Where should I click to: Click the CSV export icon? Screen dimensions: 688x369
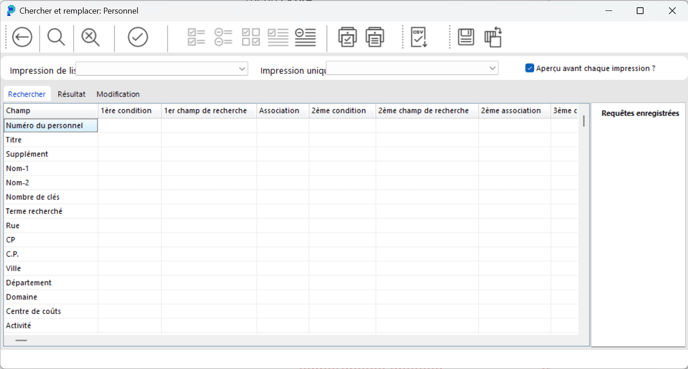(419, 37)
